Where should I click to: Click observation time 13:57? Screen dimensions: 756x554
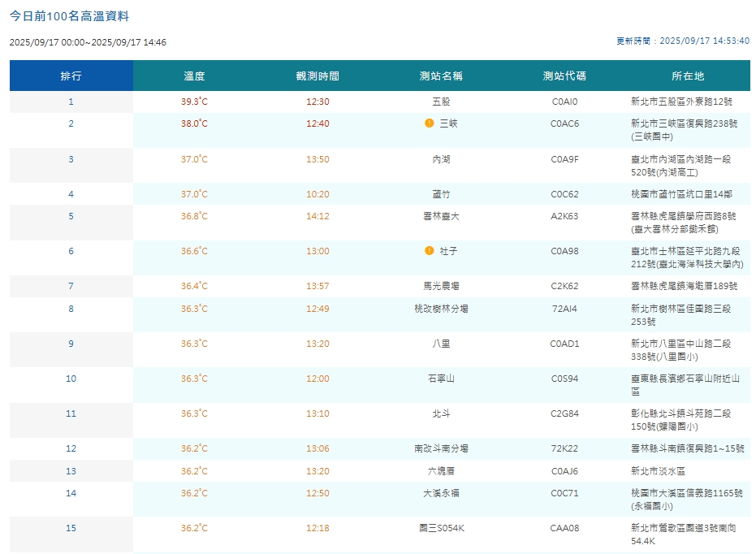click(x=318, y=286)
